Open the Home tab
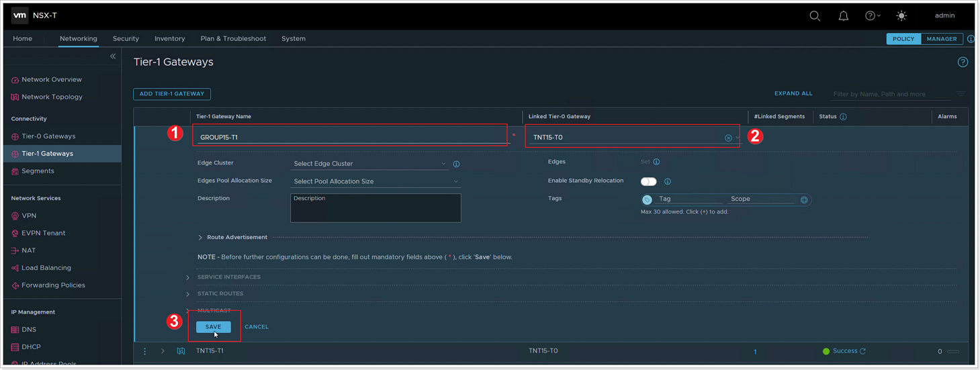980x370 pixels. tap(22, 39)
